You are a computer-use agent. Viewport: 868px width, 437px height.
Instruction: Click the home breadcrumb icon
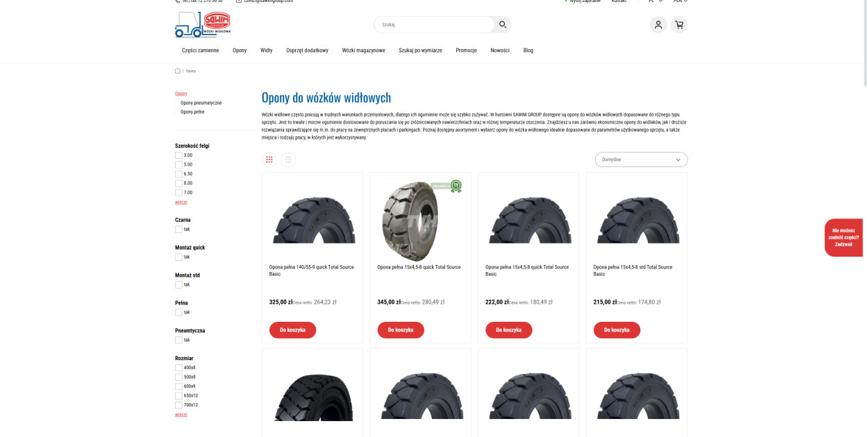[178, 71]
